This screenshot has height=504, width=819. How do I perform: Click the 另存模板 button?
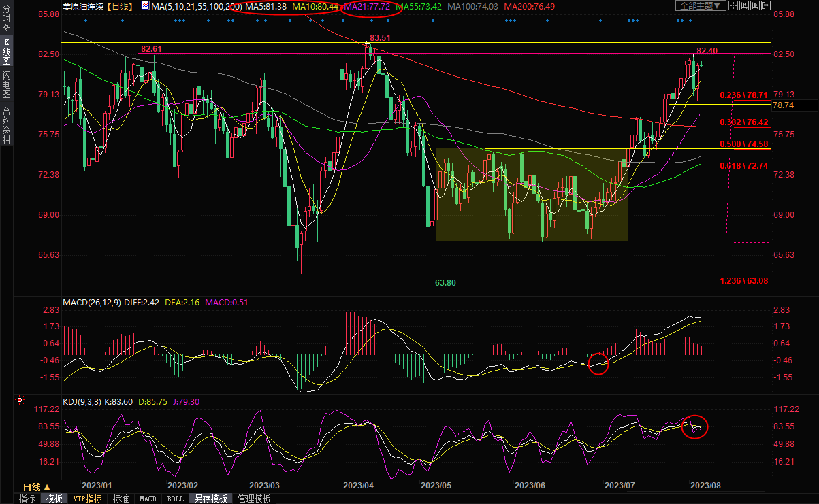(x=211, y=499)
